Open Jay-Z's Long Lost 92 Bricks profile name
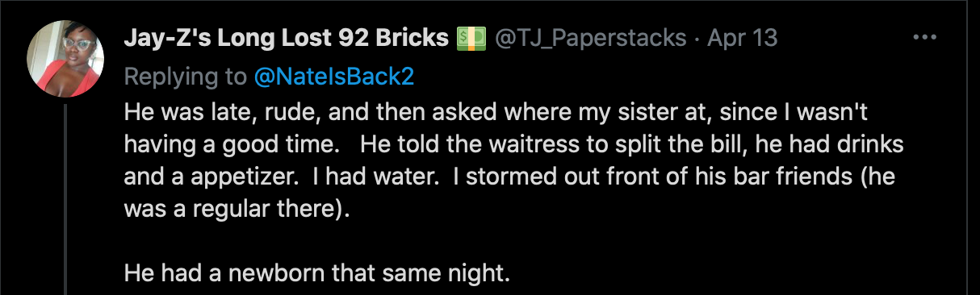Viewport: 980px width, 295px height. [x=287, y=38]
